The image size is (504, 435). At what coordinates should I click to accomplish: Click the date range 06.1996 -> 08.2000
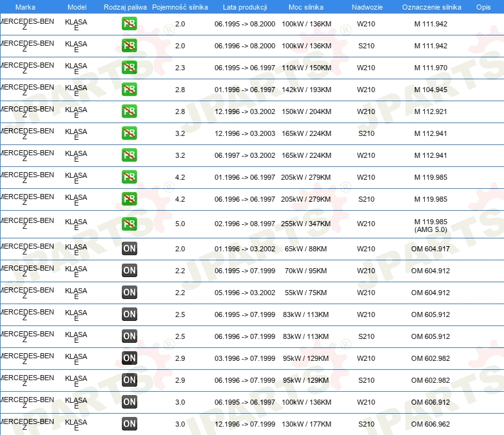click(245, 46)
